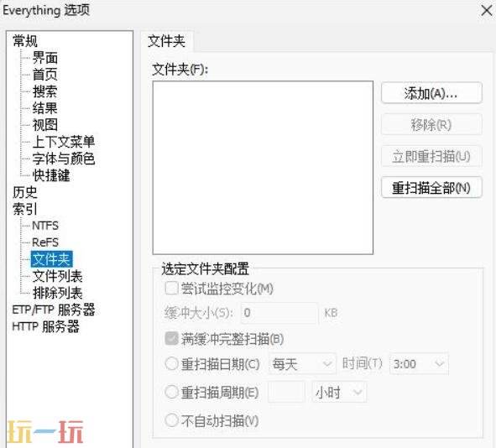The height and width of the screenshot is (448, 496).
Task: Click the 重扫描全部(N) button
Action: click(431, 188)
